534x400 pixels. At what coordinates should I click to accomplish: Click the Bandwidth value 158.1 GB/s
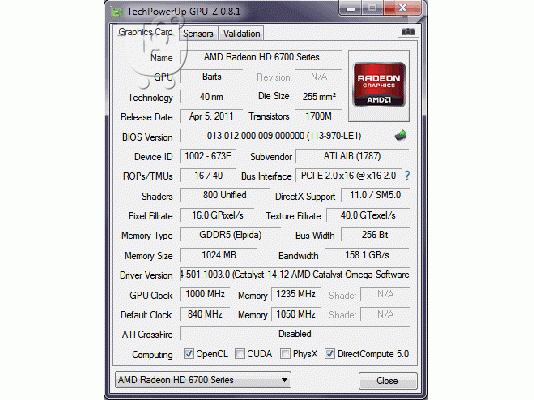(x=367, y=255)
